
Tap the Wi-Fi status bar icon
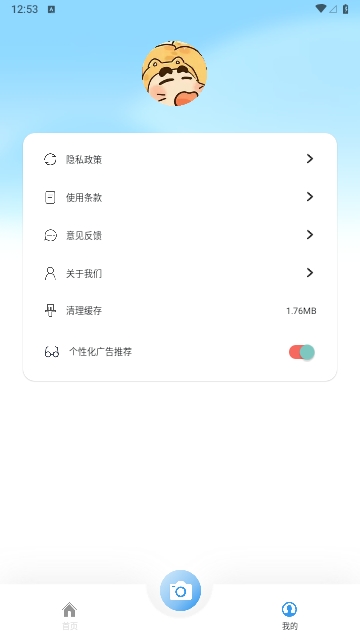tap(321, 9)
